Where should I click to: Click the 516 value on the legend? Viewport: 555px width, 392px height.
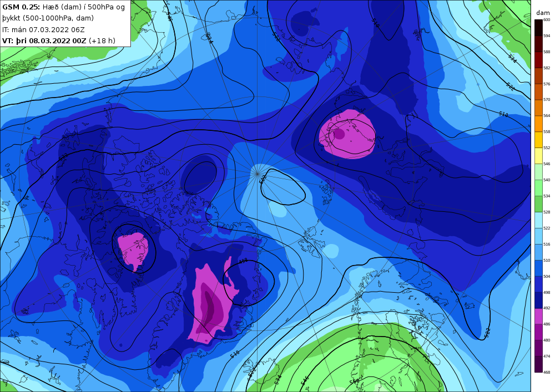pos(547,245)
